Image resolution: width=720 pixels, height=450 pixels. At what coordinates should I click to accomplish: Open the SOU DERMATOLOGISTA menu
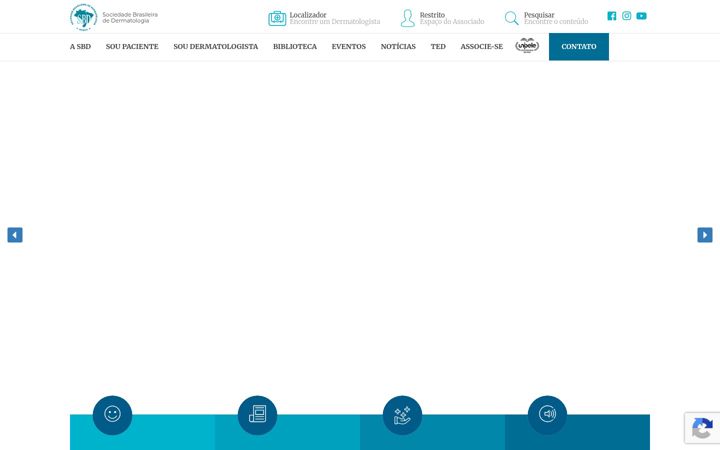[x=216, y=46]
